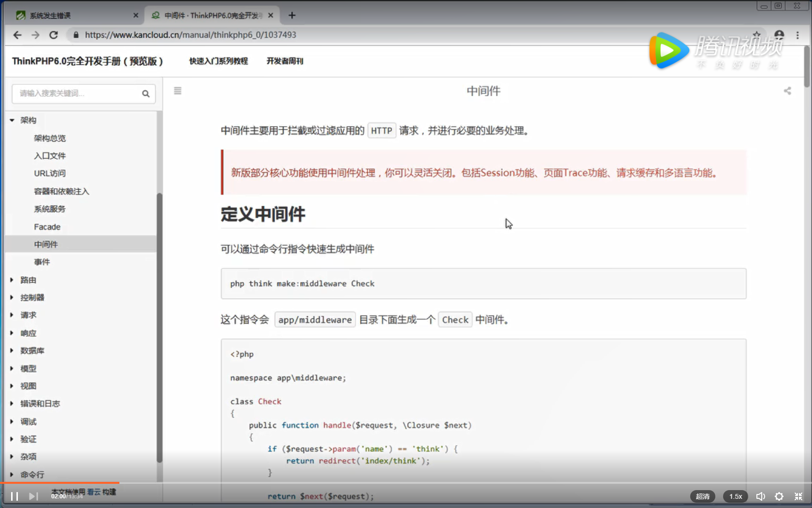The width and height of the screenshot is (812, 508).
Task: Open the browser three-dot menu
Action: tap(797, 35)
